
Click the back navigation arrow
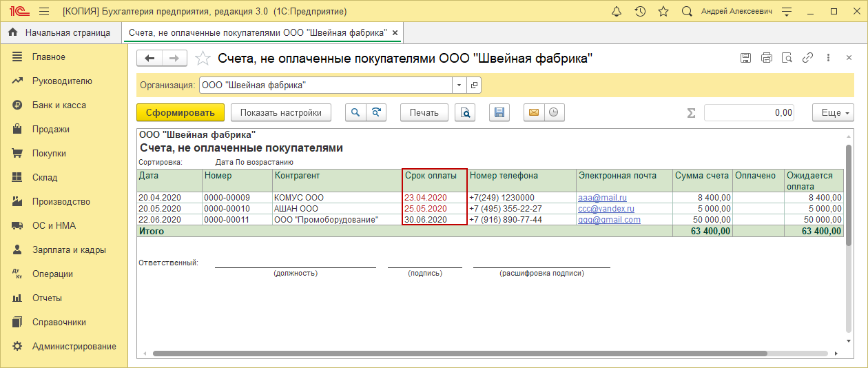tap(149, 59)
